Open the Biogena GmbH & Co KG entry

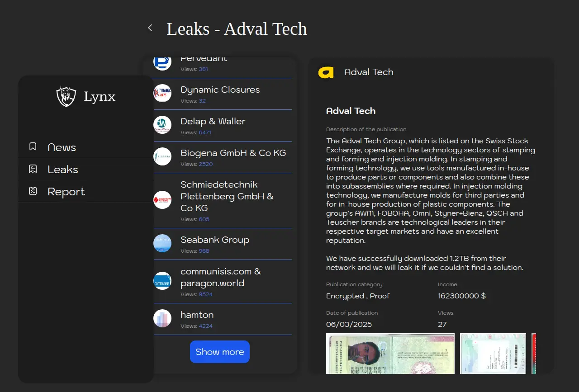[233, 153]
